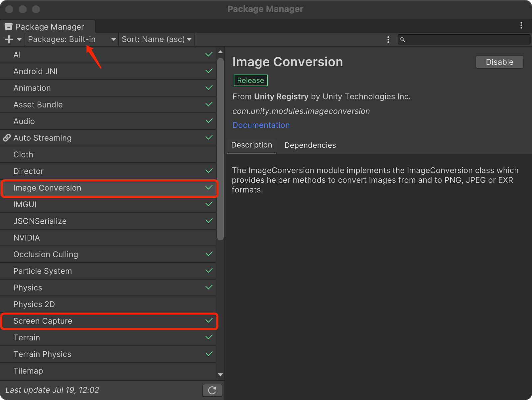The height and width of the screenshot is (400, 532).
Task: Open the Documentation link
Action: (x=261, y=125)
